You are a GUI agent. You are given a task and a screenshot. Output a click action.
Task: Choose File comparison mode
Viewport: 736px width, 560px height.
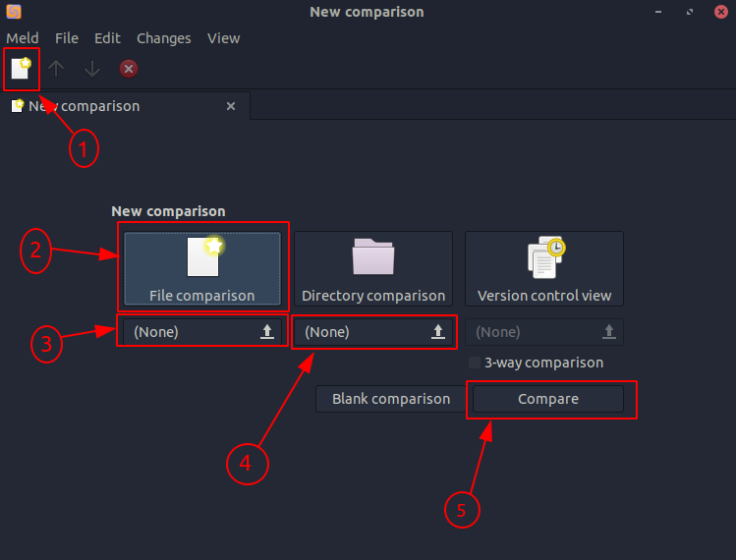click(202, 268)
